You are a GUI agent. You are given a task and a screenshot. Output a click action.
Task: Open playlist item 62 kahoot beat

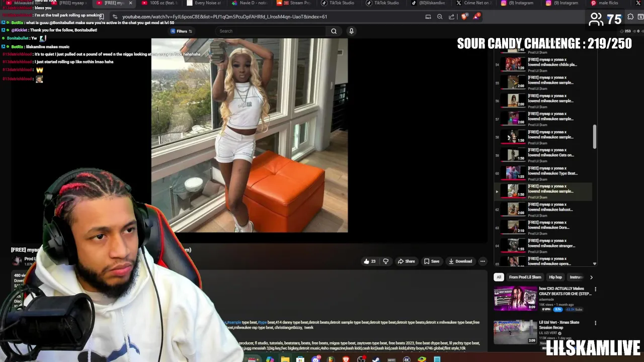(543, 209)
